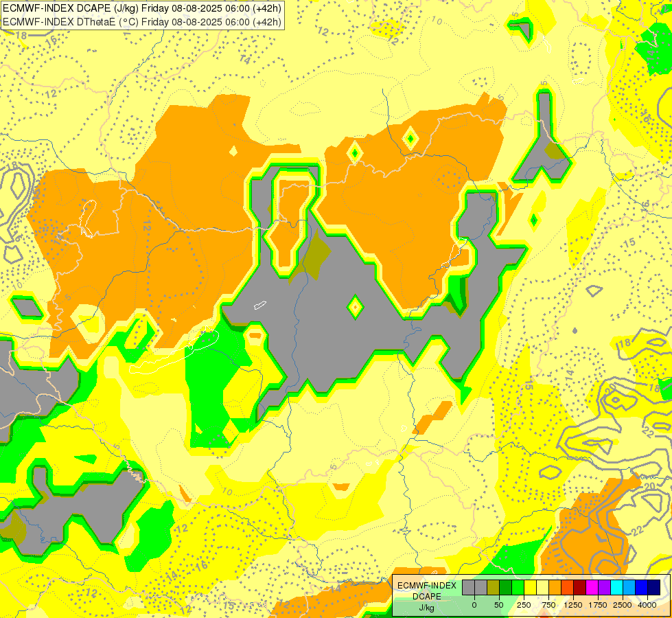Select the olive swatch in the DCAPE legend
Image resolution: width=672 pixels, height=618 pixels.
point(493,587)
